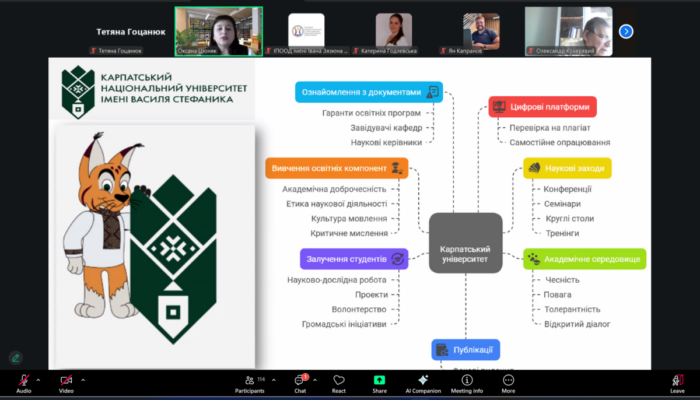Click the green Share screen button
Image resolution: width=700 pixels, height=400 pixels.
[x=379, y=381]
